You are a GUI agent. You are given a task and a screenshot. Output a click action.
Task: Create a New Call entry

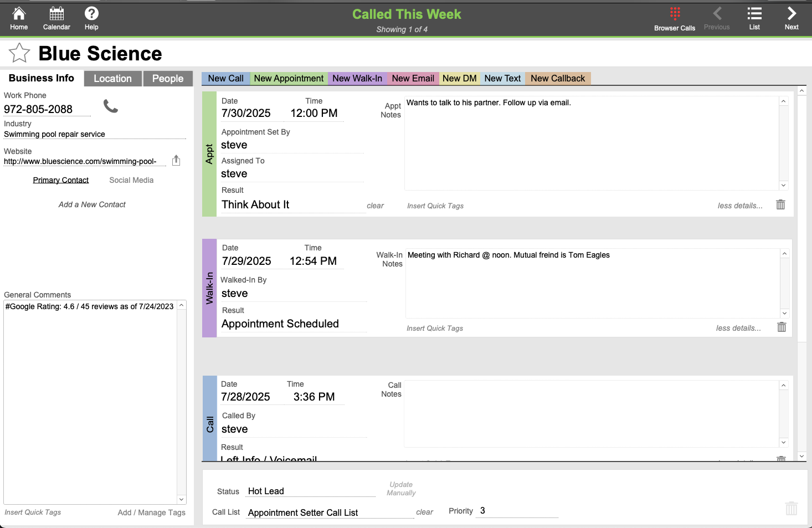click(x=226, y=79)
